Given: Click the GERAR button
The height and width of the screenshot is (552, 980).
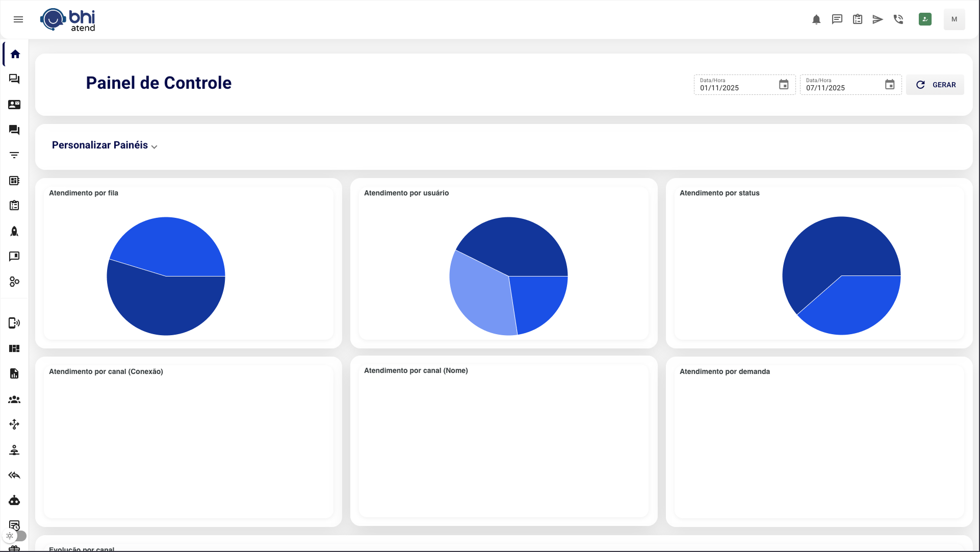Looking at the screenshot, I should click(936, 85).
